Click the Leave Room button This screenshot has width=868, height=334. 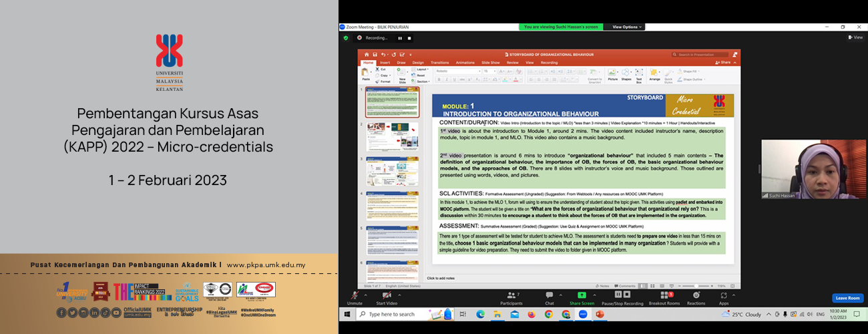847,298
